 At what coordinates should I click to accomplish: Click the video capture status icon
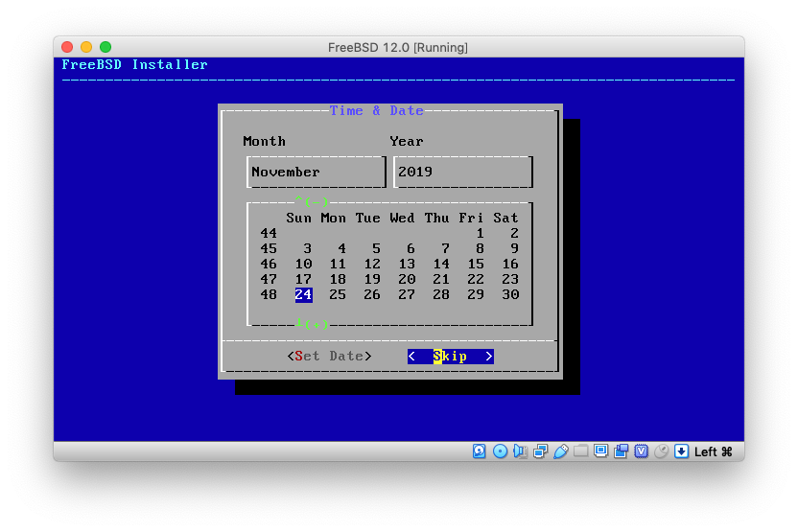(622, 451)
